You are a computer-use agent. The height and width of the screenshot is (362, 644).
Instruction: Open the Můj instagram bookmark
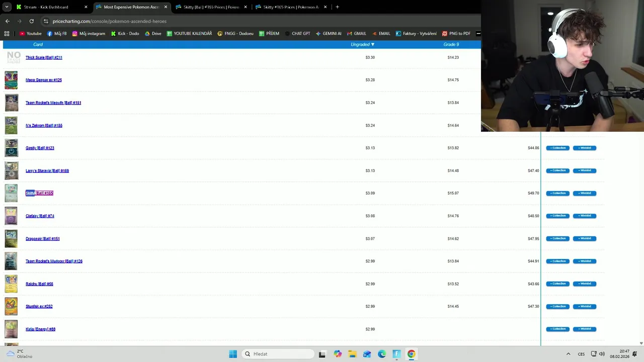89,34
